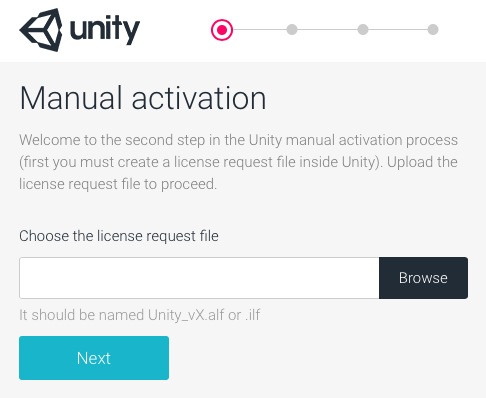This screenshot has height=398, width=486.
Task: Click the teal Next button
Action: coord(94,358)
